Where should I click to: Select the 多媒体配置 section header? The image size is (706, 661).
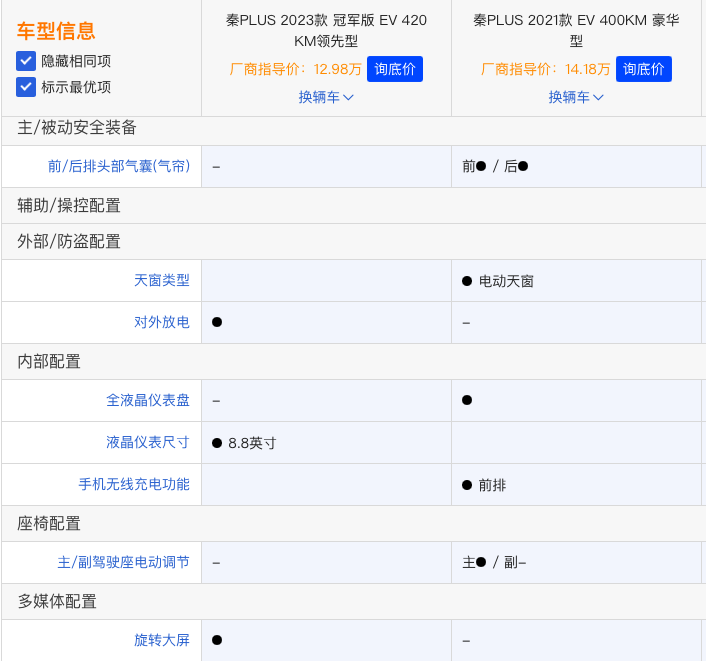57,601
